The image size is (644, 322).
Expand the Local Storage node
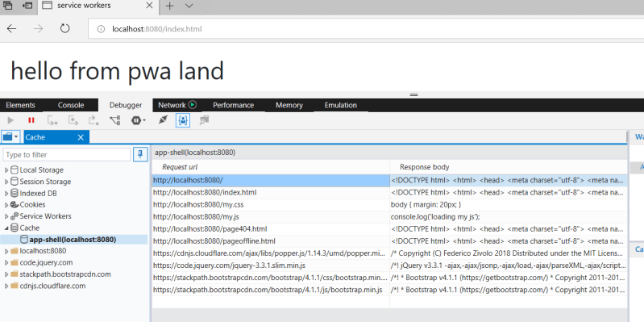[6, 169]
